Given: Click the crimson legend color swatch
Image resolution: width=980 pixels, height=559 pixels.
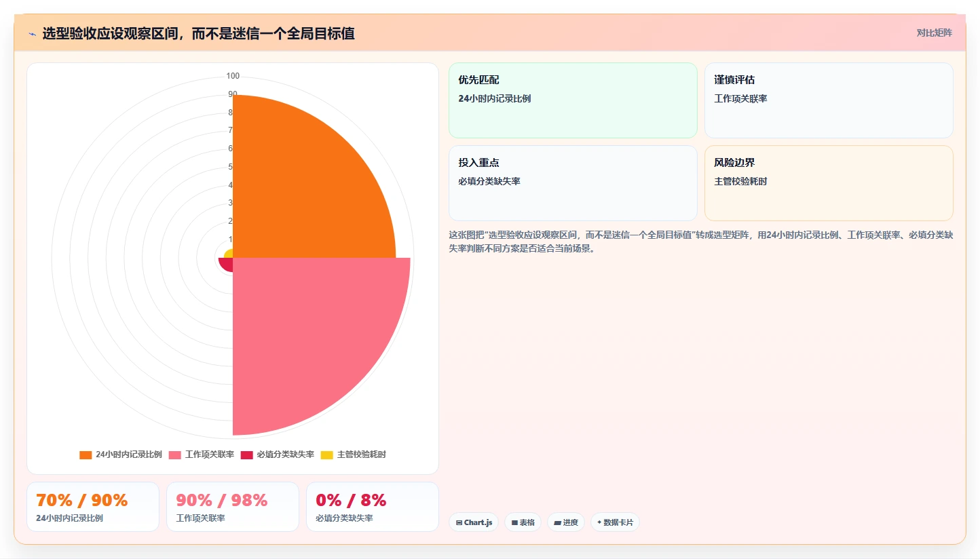Looking at the screenshot, I should (247, 455).
